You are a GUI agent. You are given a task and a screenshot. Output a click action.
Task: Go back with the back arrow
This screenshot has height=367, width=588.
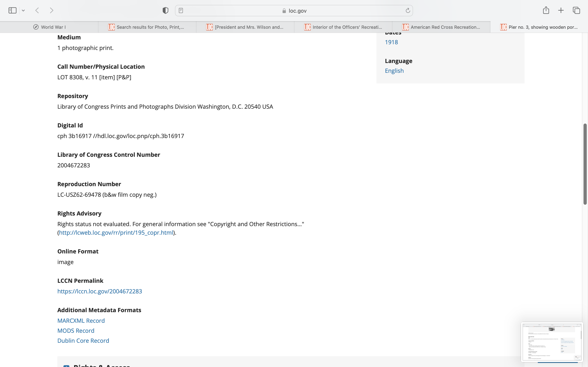pyautogui.click(x=37, y=10)
